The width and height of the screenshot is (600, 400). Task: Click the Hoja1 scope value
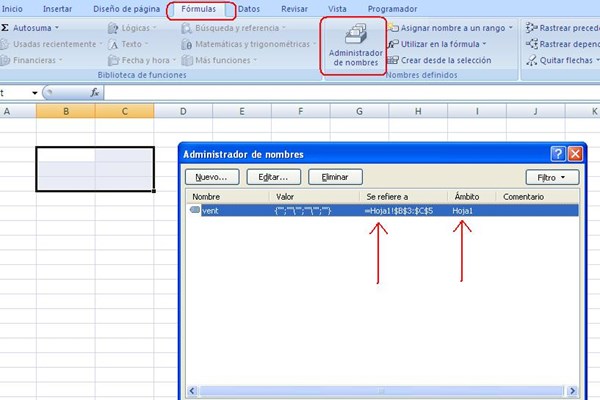coord(462,211)
